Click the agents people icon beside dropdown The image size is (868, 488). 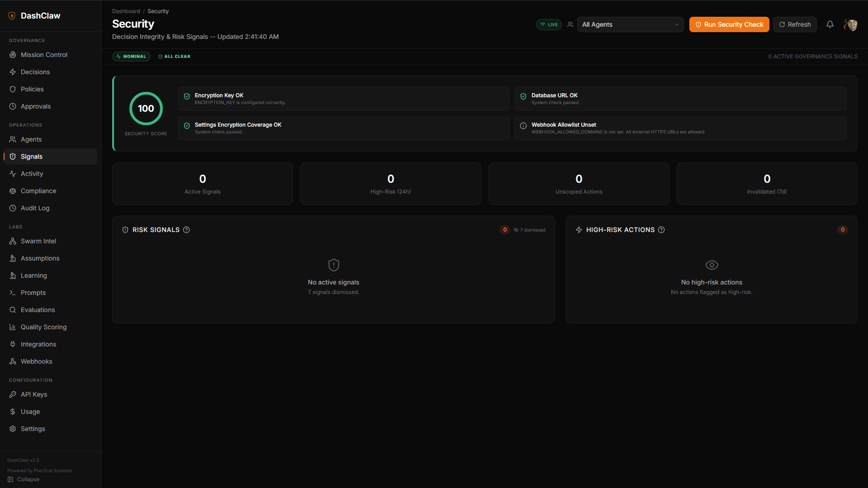(570, 24)
